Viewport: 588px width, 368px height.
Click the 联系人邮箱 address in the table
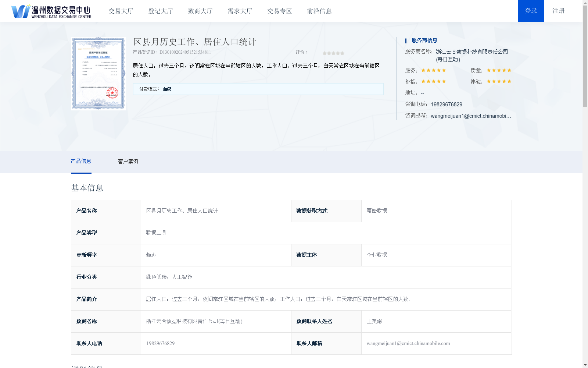click(x=408, y=343)
